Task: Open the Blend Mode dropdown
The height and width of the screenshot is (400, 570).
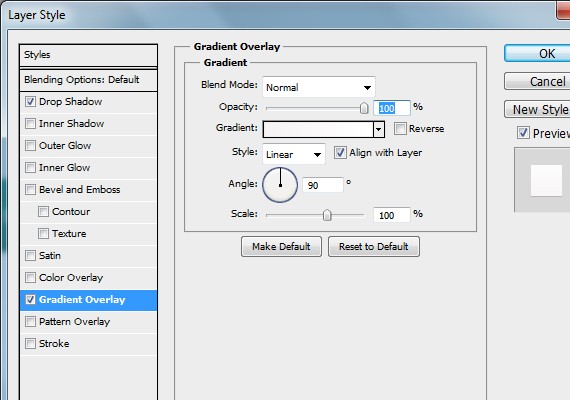Action: (x=318, y=87)
